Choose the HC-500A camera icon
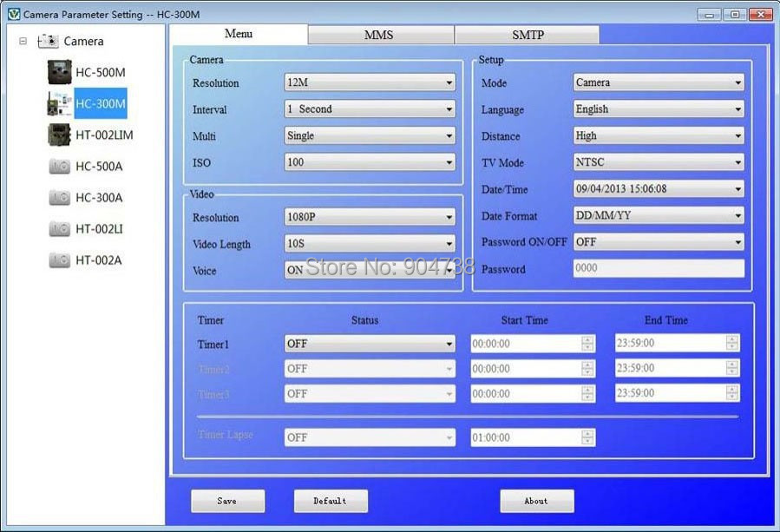The image size is (780, 532). [x=60, y=167]
